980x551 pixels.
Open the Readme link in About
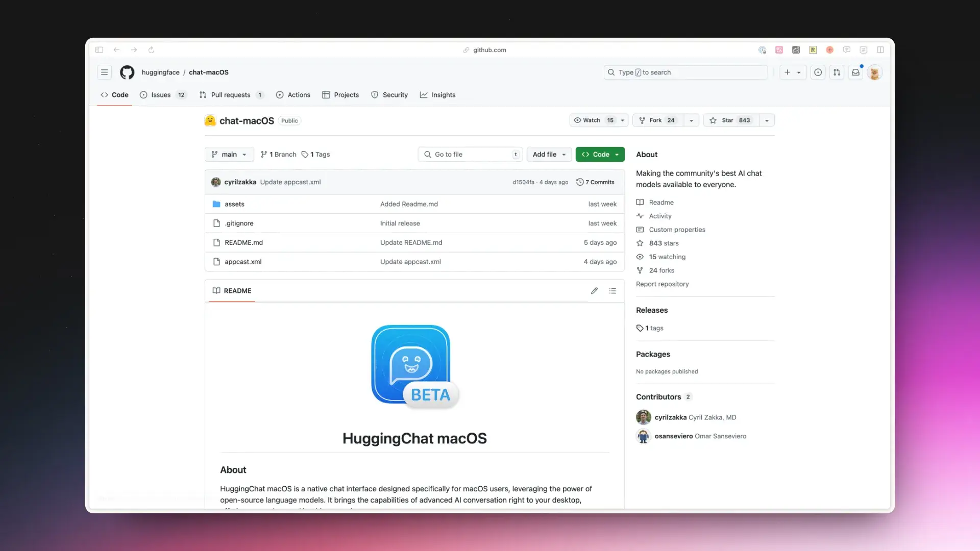pyautogui.click(x=655, y=203)
